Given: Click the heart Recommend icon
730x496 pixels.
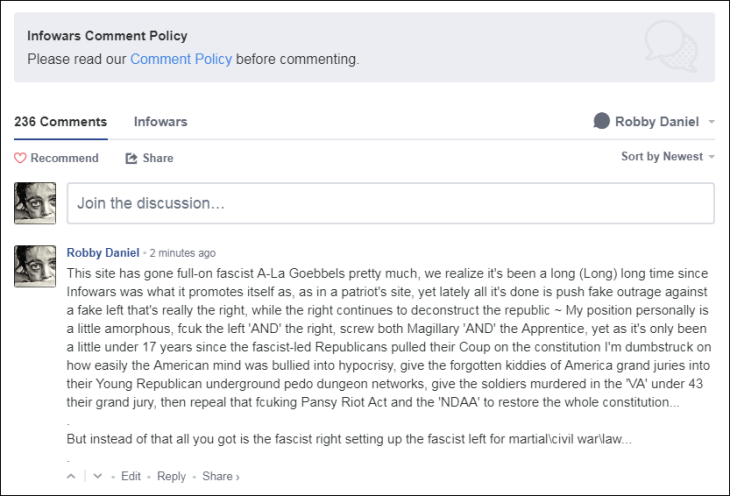Looking at the screenshot, I should click(20, 158).
